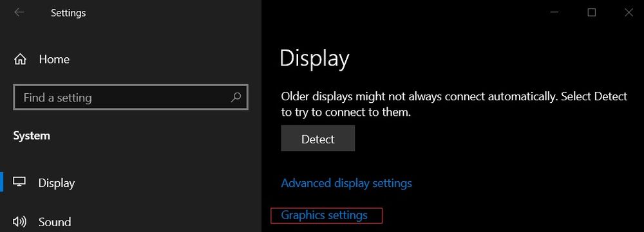The width and height of the screenshot is (644, 232).
Task: Click the Display monitor icon in sidebar
Action: [x=19, y=182]
